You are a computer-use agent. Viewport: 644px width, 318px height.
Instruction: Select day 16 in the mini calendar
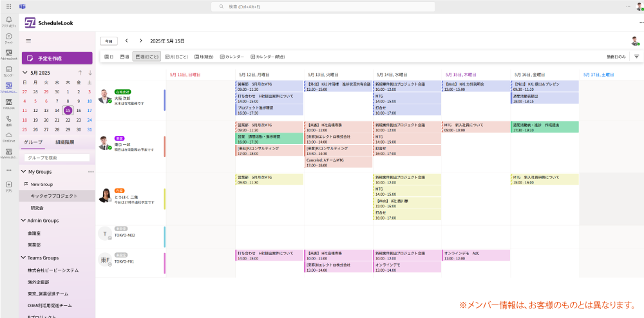click(x=79, y=110)
